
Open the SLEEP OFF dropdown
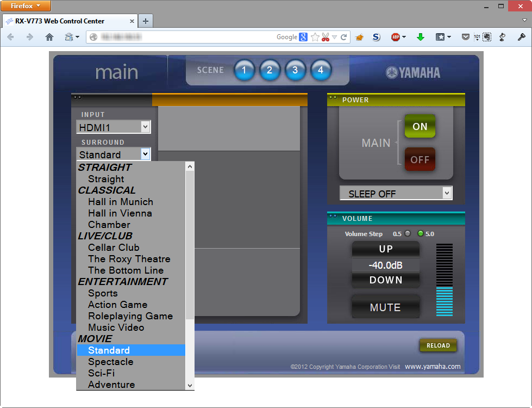396,193
